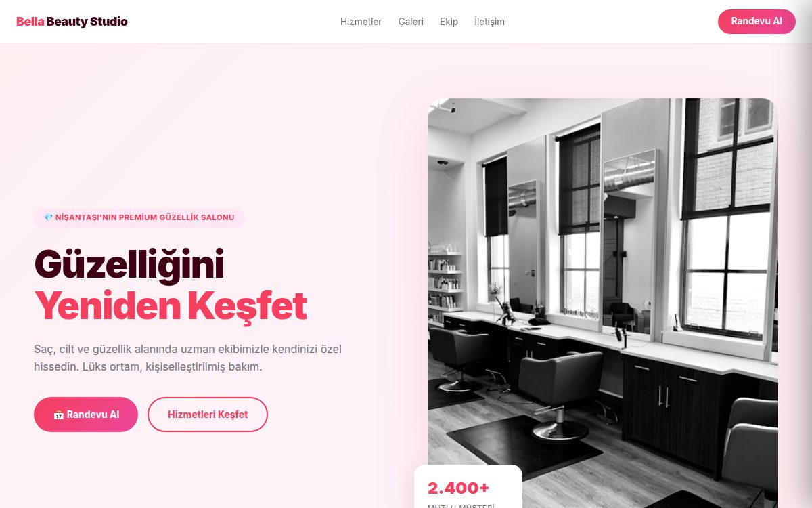Viewport: 812px width, 508px height.
Task: Click the paragraph starting with Saç, cilt ve güzellik
Action: click(x=188, y=358)
